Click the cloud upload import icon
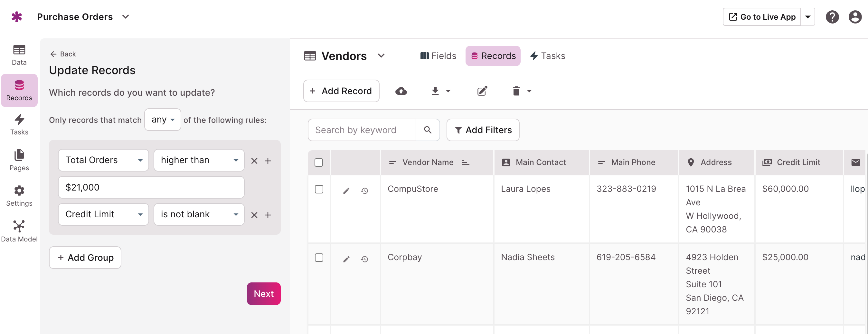Viewport: 868px width, 334px height. (401, 91)
